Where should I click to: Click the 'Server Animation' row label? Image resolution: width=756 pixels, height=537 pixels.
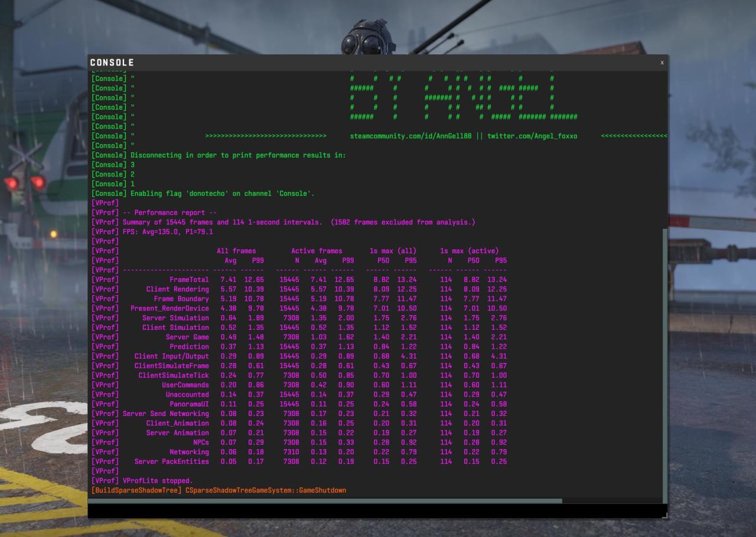click(x=178, y=433)
